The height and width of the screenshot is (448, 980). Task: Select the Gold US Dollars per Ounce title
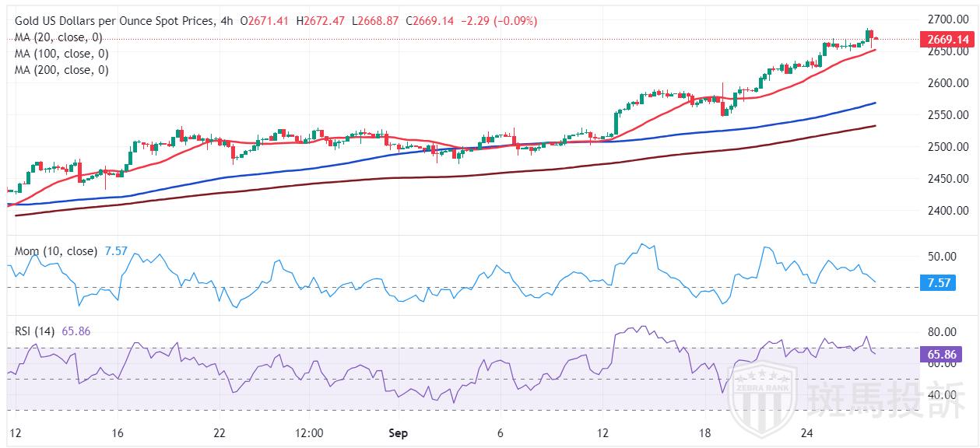pyautogui.click(x=112, y=21)
